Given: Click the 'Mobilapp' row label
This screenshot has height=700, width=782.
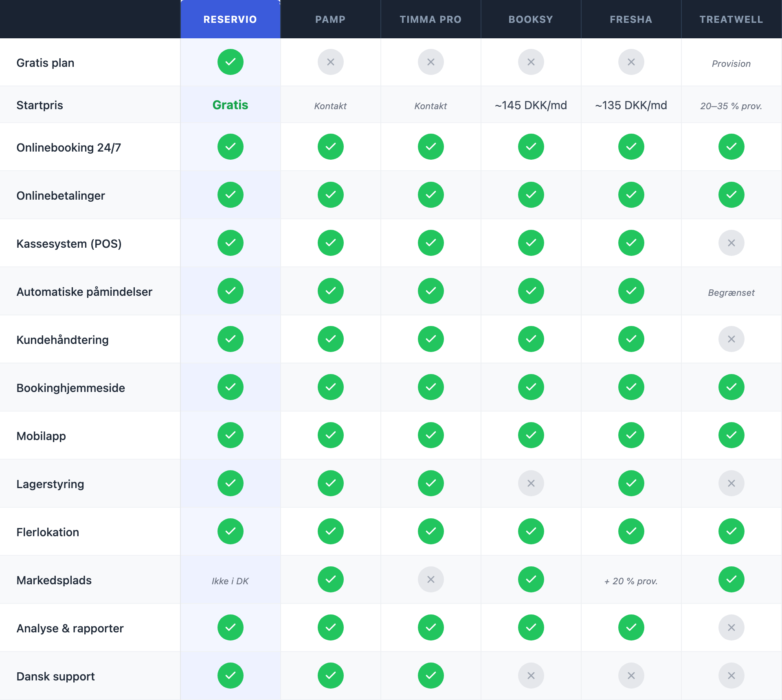Looking at the screenshot, I should click(41, 436).
